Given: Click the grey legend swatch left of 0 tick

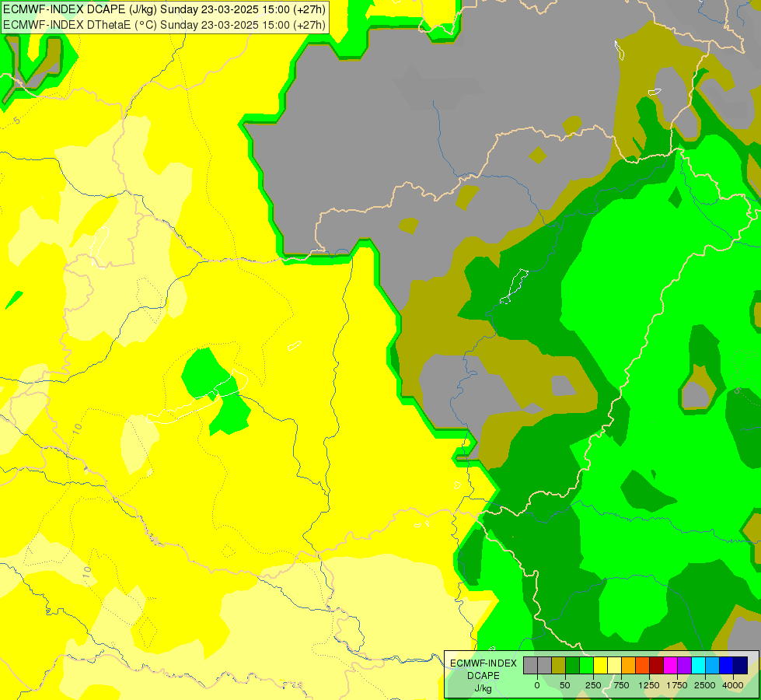Looking at the screenshot, I should (530, 666).
